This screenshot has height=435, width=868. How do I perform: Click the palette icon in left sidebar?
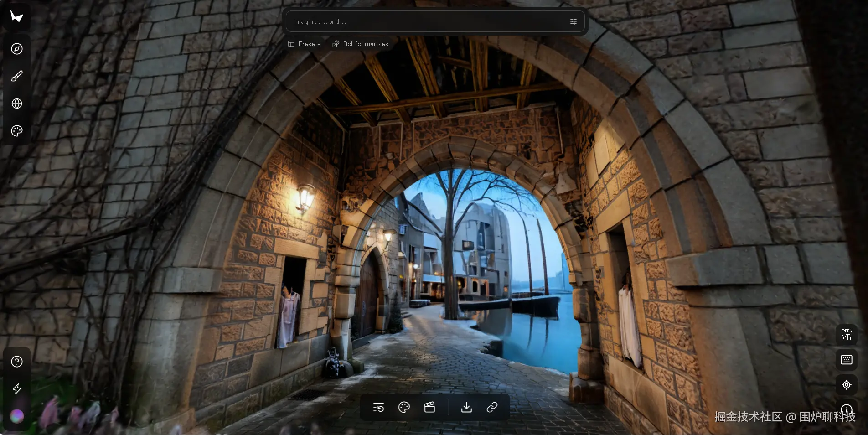pyautogui.click(x=17, y=131)
